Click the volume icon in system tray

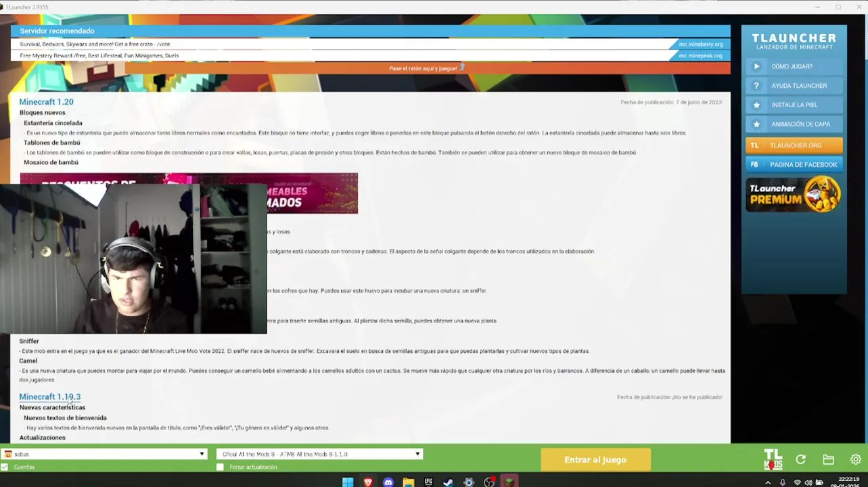[x=808, y=482]
